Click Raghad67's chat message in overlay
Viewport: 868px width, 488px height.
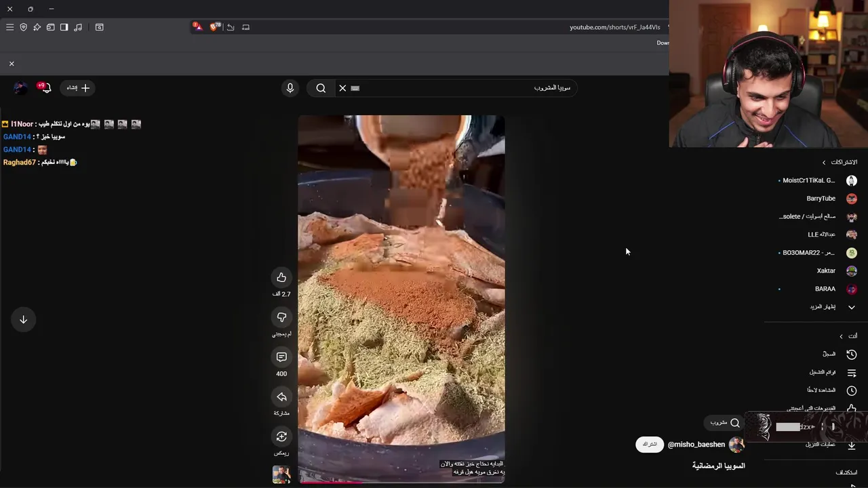tap(40, 163)
